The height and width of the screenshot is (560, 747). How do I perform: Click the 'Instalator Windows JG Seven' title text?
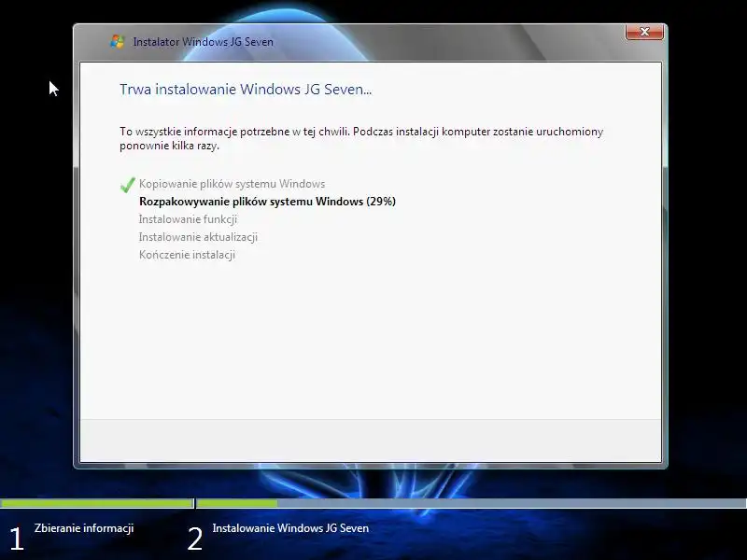[204, 42]
